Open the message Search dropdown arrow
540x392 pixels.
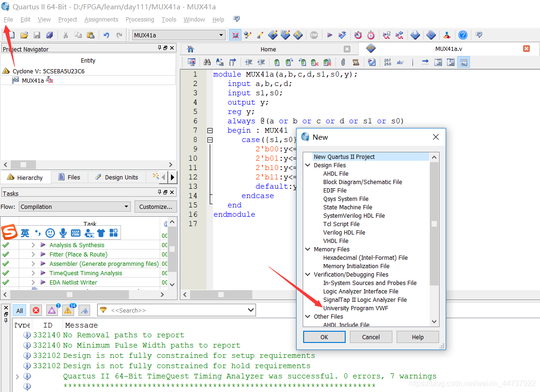(251, 310)
